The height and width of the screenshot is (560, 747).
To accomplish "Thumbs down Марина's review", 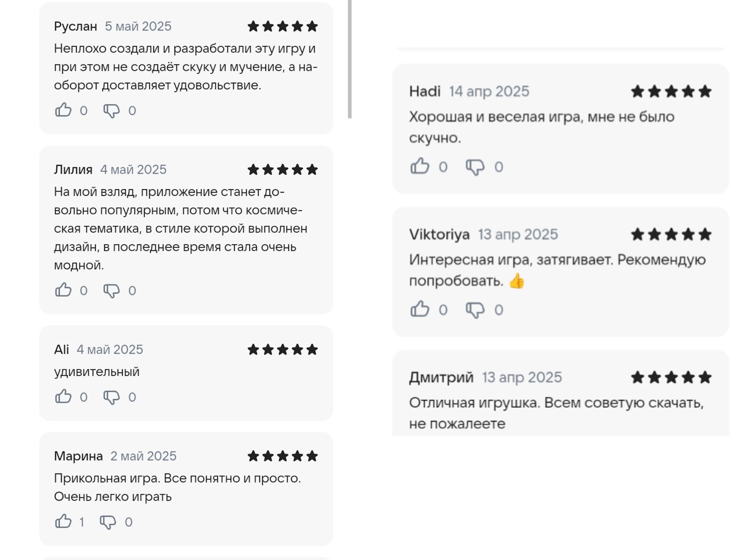I will pyautogui.click(x=108, y=522).
